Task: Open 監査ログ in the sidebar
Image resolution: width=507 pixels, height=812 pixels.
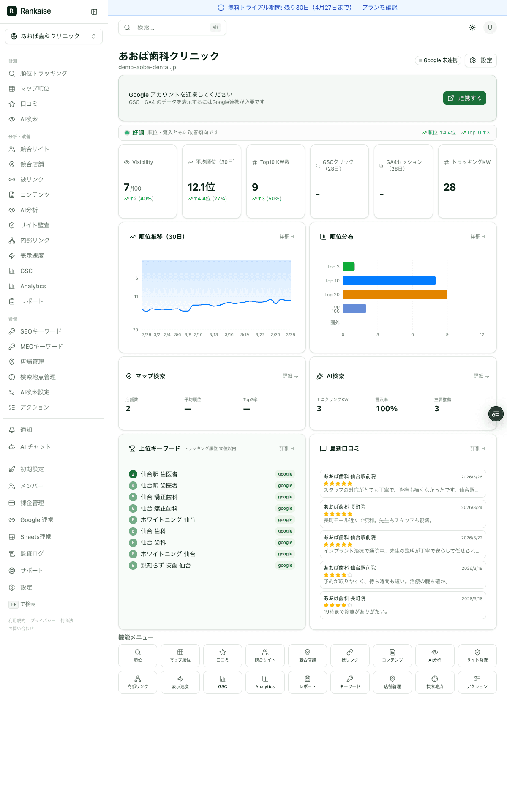Action: 54,554
